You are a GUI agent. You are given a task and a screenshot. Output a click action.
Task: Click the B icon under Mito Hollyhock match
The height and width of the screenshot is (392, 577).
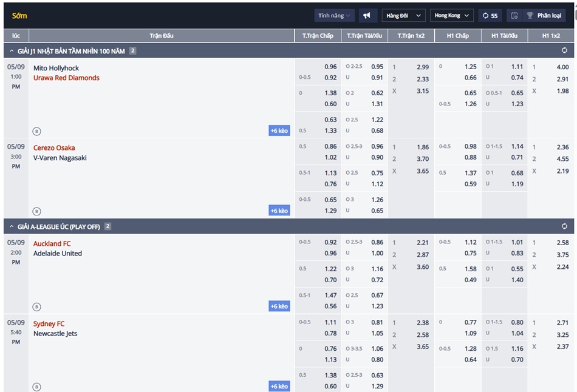[x=36, y=131]
